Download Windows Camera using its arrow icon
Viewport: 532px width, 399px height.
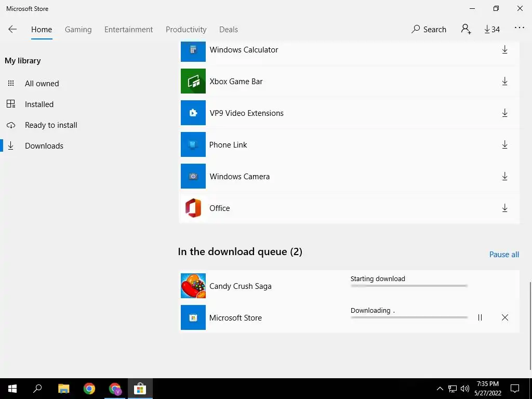(504, 177)
